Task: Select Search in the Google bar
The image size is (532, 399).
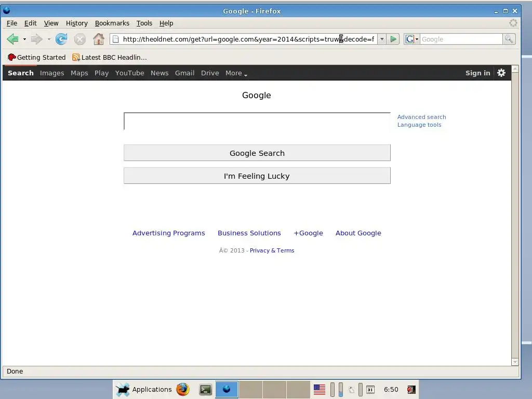Action: coord(21,73)
